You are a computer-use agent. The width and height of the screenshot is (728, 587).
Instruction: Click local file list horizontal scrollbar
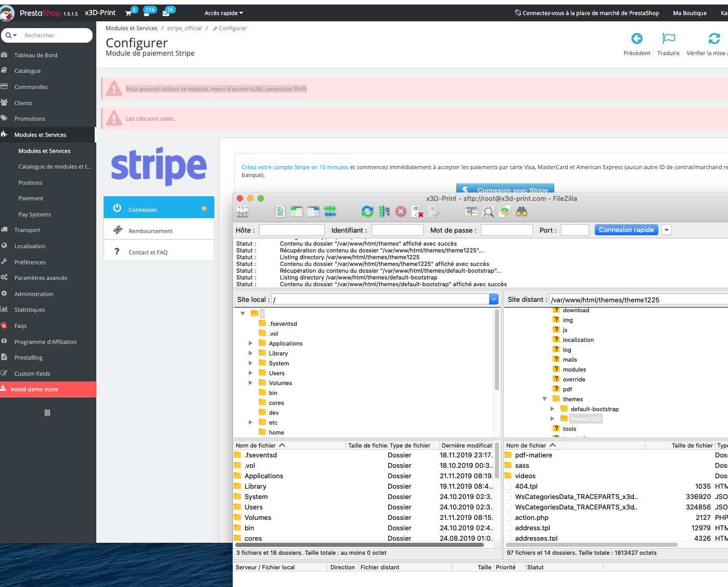(360, 545)
